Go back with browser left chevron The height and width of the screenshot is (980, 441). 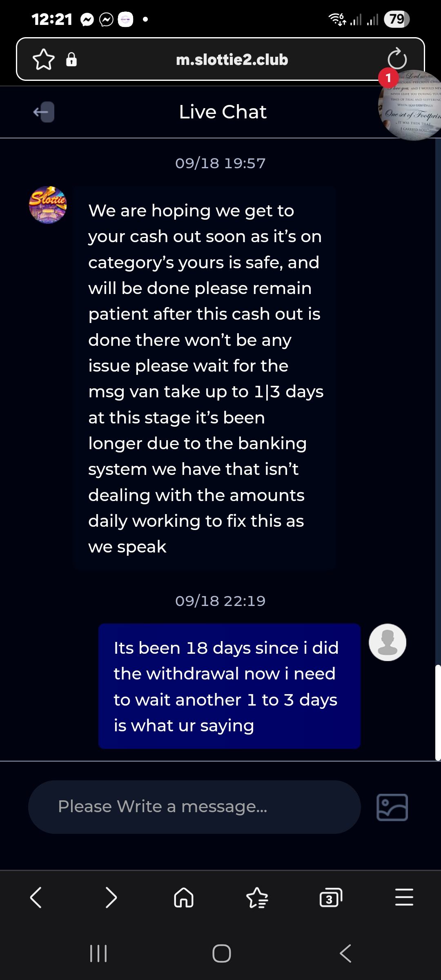36,898
